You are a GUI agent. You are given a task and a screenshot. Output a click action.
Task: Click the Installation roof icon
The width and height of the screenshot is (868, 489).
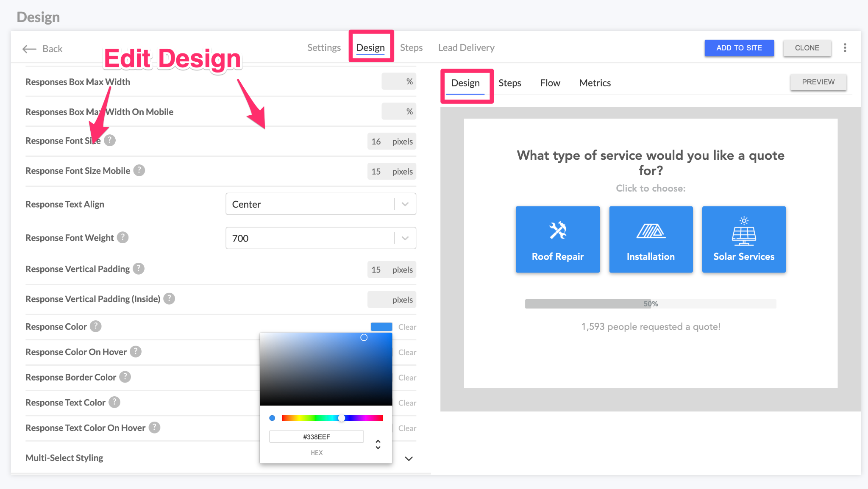(651, 231)
